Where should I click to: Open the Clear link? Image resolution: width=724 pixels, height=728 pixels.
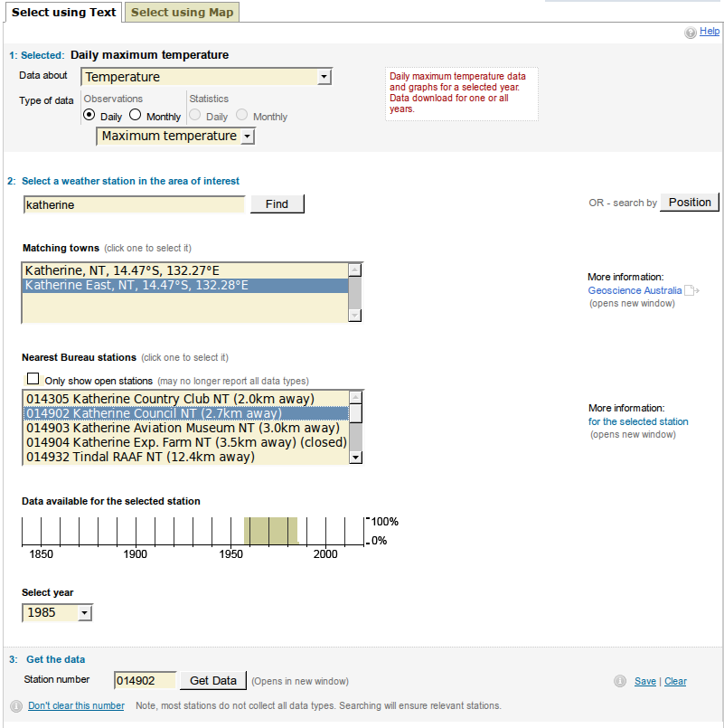(675, 682)
